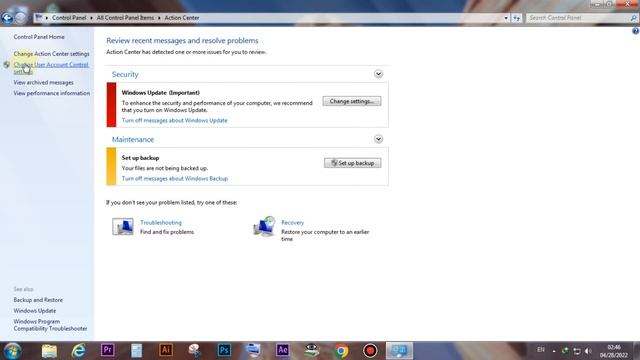Select the active Control Panel taskbar button
640x360 pixels.
pyautogui.click(x=399, y=351)
